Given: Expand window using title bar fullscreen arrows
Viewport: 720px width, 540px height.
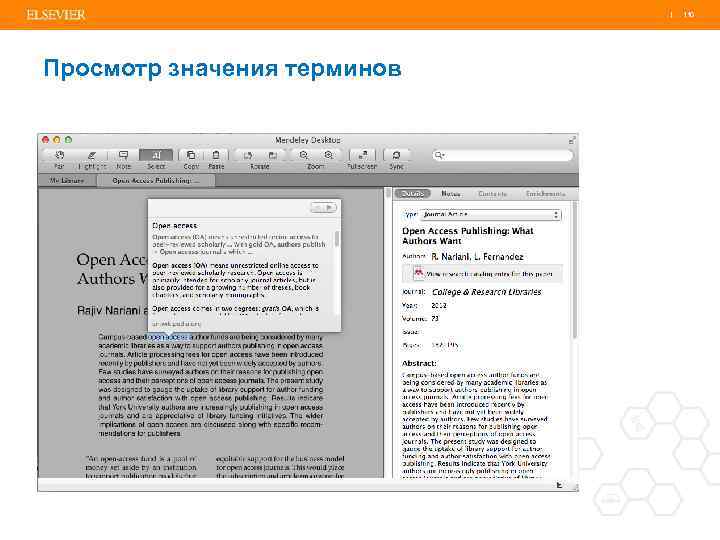Looking at the screenshot, I should 572,140.
